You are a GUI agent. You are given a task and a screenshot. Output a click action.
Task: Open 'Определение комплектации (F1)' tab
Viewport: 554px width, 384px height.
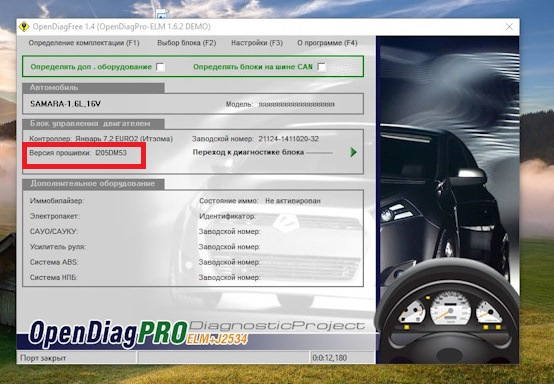click(84, 43)
